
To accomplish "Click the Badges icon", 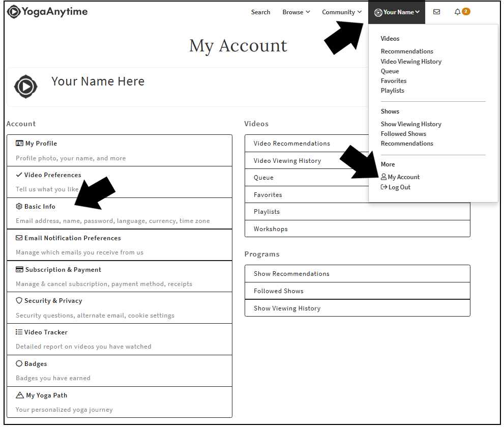I will (x=19, y=363).
